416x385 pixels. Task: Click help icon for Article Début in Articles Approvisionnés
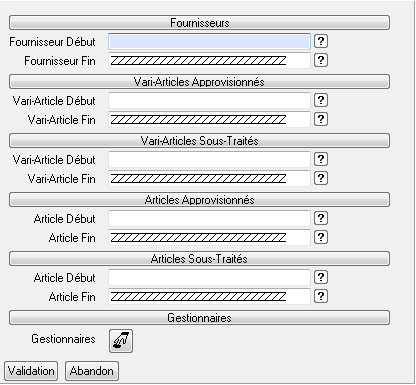[x=321, y=218]
